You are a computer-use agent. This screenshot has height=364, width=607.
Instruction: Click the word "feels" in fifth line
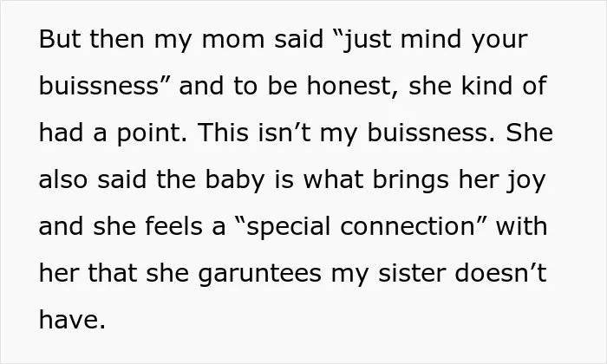point(173,226)
